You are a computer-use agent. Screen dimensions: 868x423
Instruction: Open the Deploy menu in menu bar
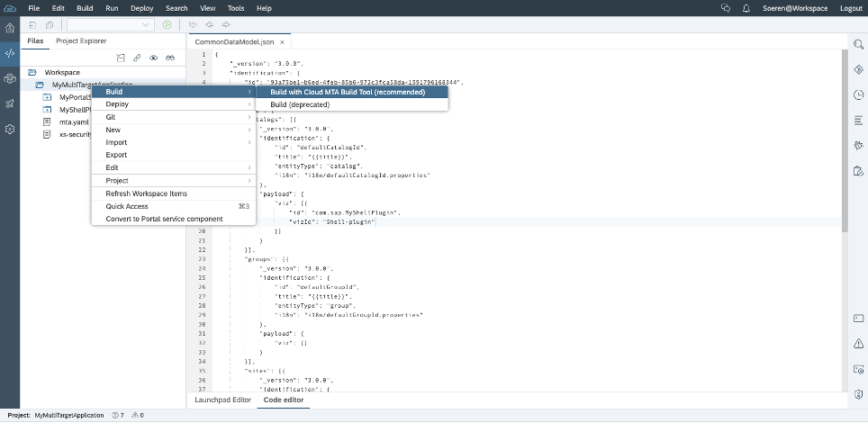tap(141, 8)
